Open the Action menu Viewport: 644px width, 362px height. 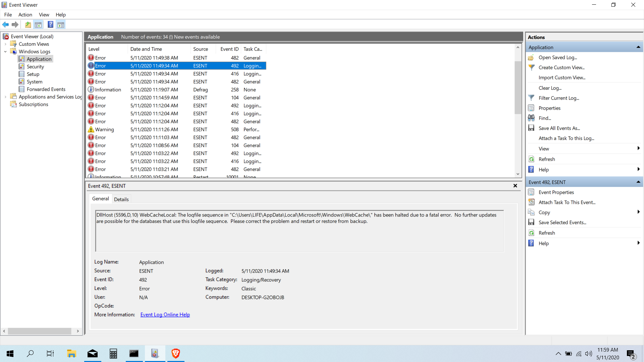coord(25,15)
